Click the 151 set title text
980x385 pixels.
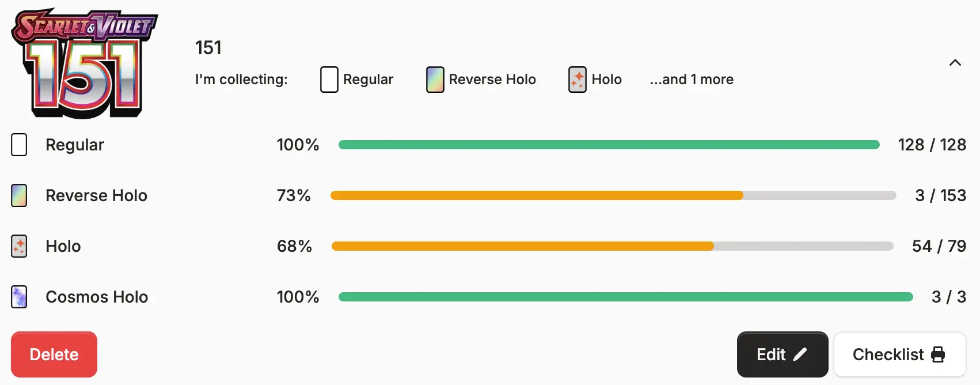pyautogui.click(x=208, y=47)
